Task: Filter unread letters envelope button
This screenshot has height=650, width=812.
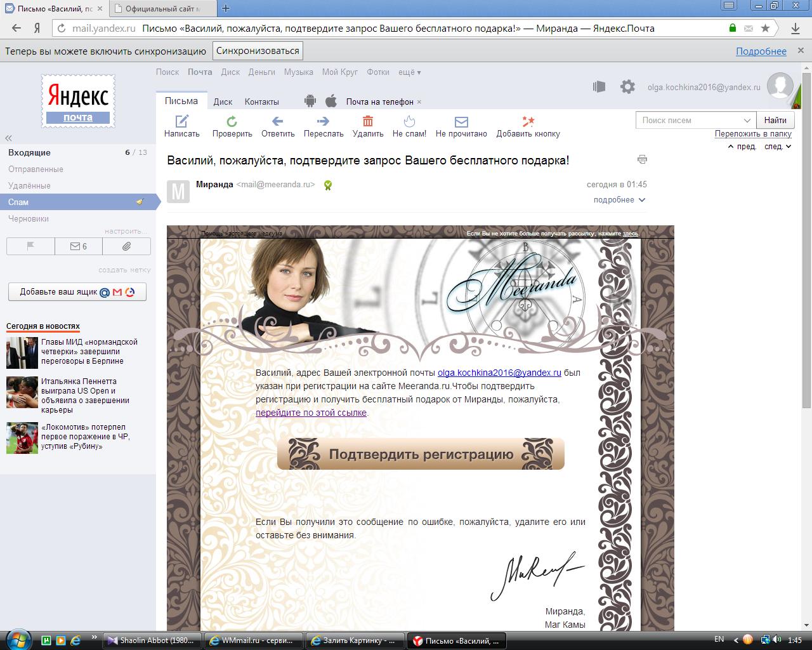Action: (x=79, y=246)
